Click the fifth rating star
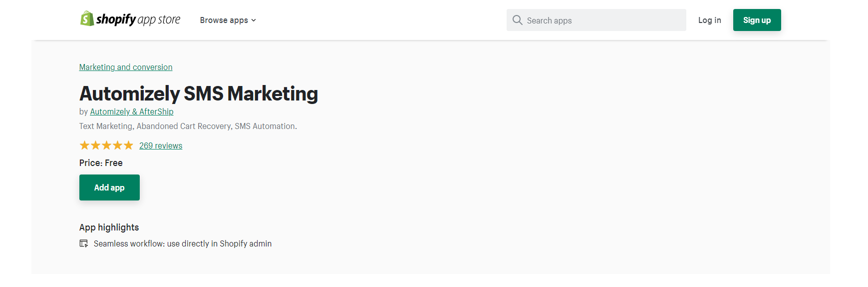Viewport: 868px width, 287px height. pos(128,145)
